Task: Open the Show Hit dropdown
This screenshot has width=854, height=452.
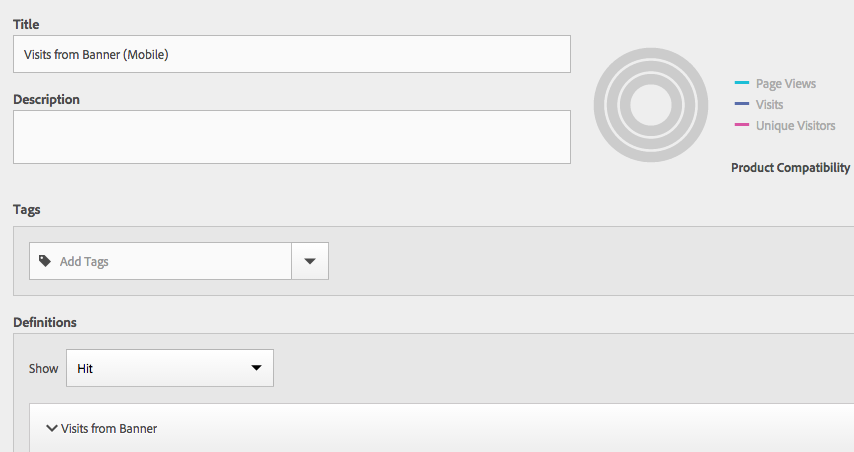Action: [x=170, y=368]
